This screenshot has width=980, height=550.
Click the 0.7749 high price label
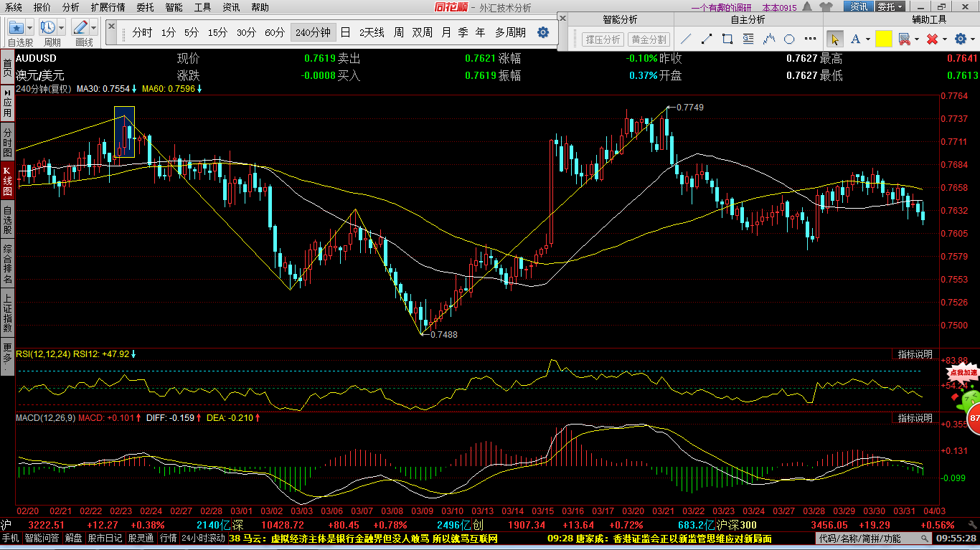[x=689, y=107]
